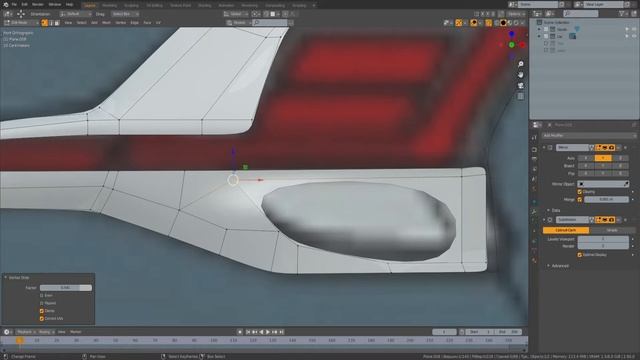Screen dimensions: 640x360
Task: Toggle viewport gizmos icon
Action: (x=459, y=23)
